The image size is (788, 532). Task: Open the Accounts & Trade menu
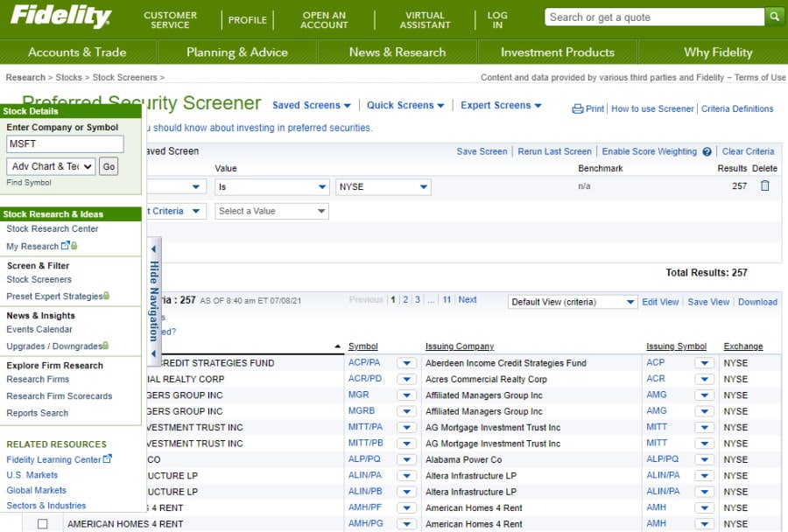(77, 52)
